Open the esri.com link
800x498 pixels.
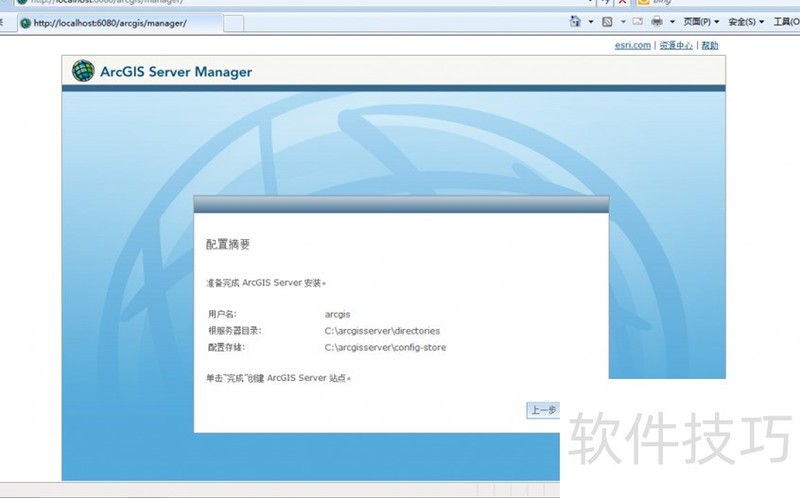(633, 45)
